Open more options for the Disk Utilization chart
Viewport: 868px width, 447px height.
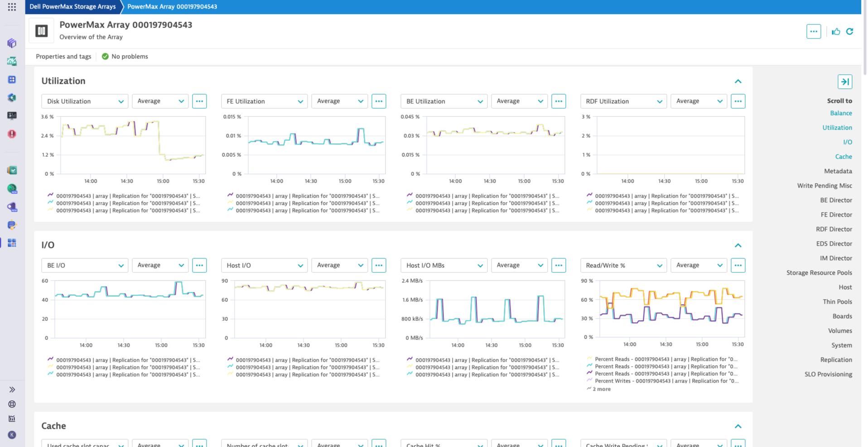[x=199, y=101]
